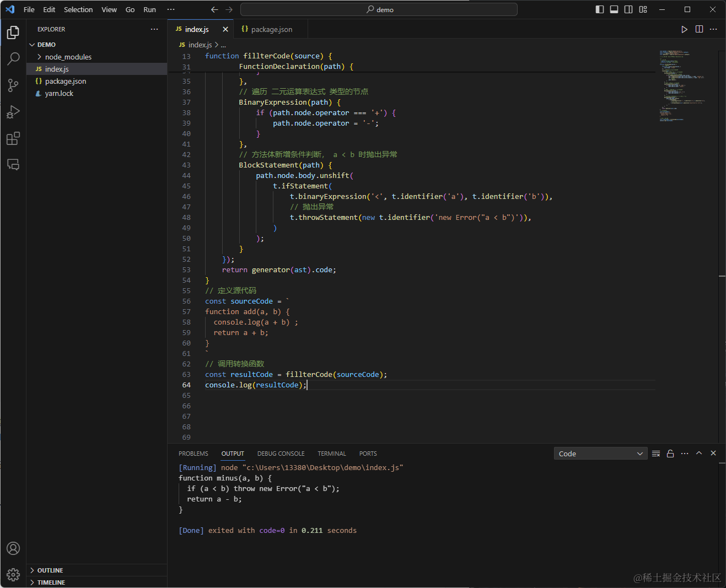Click line number 64 in the gutter
726x588 pixels.
tap(186, 385)
